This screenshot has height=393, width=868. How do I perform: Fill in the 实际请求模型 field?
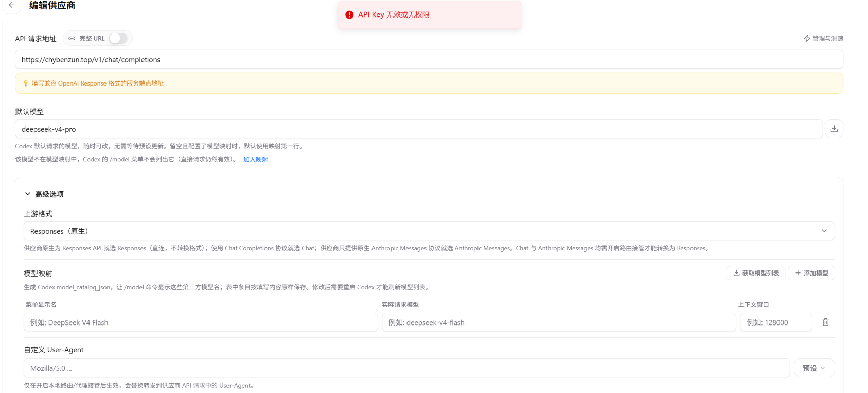(x=559, y=322)
